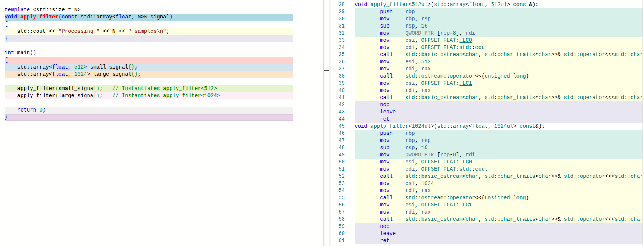This screenshot has height=246, width=644.
Task: Click the return 0; statement
Action: (31, 110)
